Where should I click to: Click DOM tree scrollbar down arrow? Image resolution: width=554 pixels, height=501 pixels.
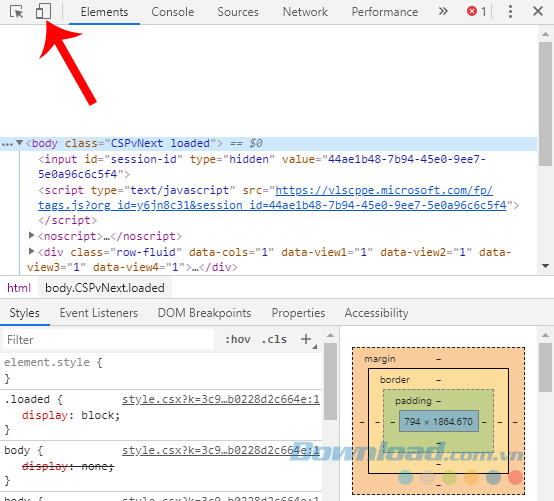(x=545, y=266)
